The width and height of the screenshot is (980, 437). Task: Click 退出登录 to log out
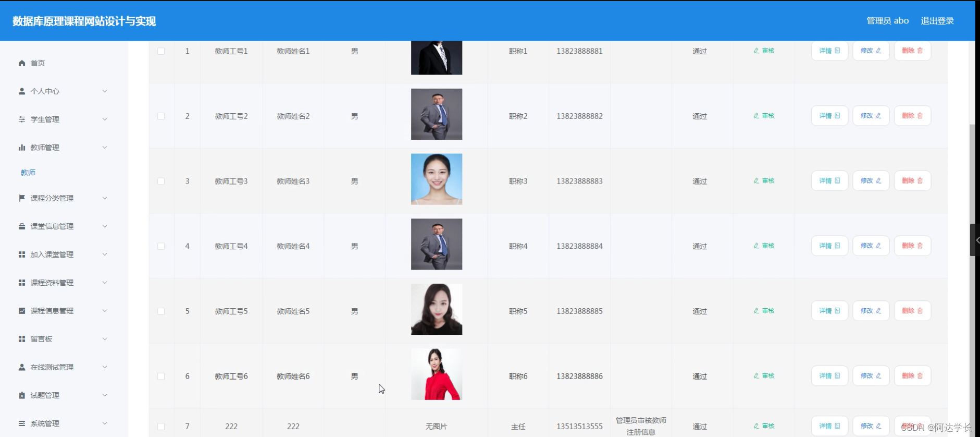pyautogui.click(x=937, y=21)
